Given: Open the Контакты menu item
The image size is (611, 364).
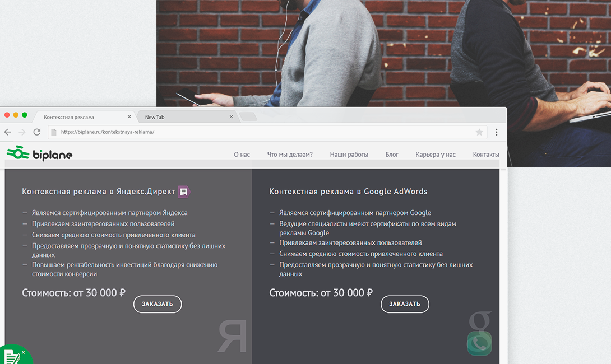Looking at the screenshot, I should [486, 155].
